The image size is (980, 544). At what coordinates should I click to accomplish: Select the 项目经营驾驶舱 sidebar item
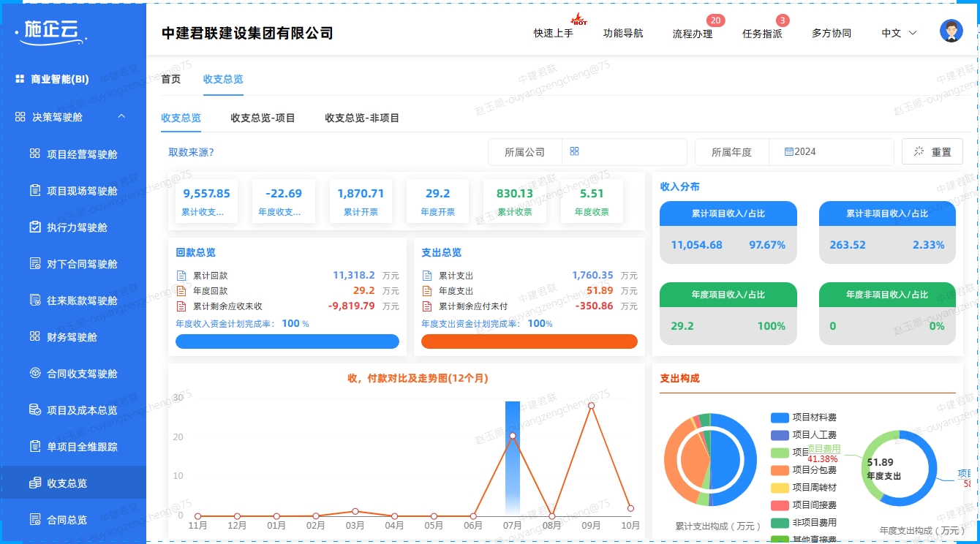(81, 154)
